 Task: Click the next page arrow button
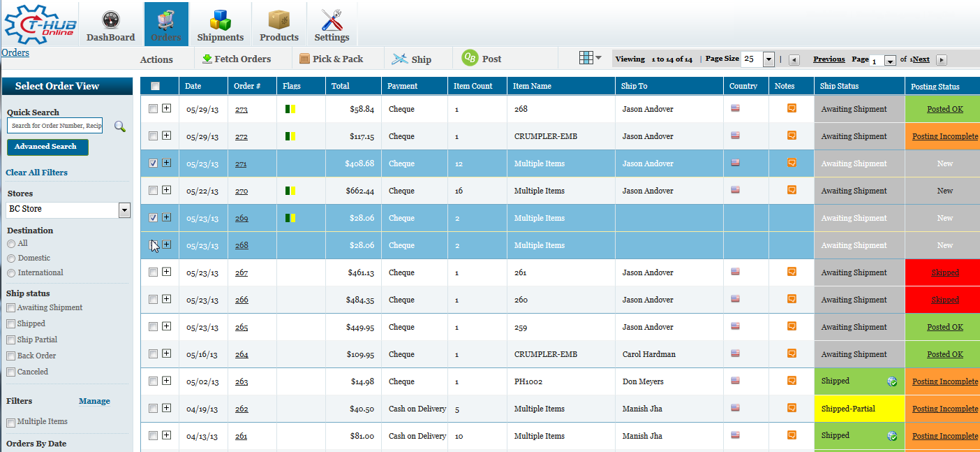[942, 60]
